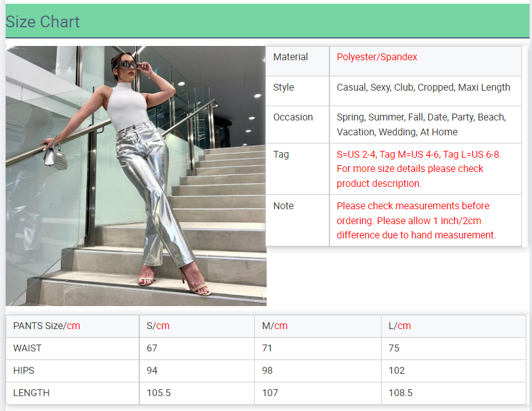Select the Occasion row label

click(x=293, y=117)
